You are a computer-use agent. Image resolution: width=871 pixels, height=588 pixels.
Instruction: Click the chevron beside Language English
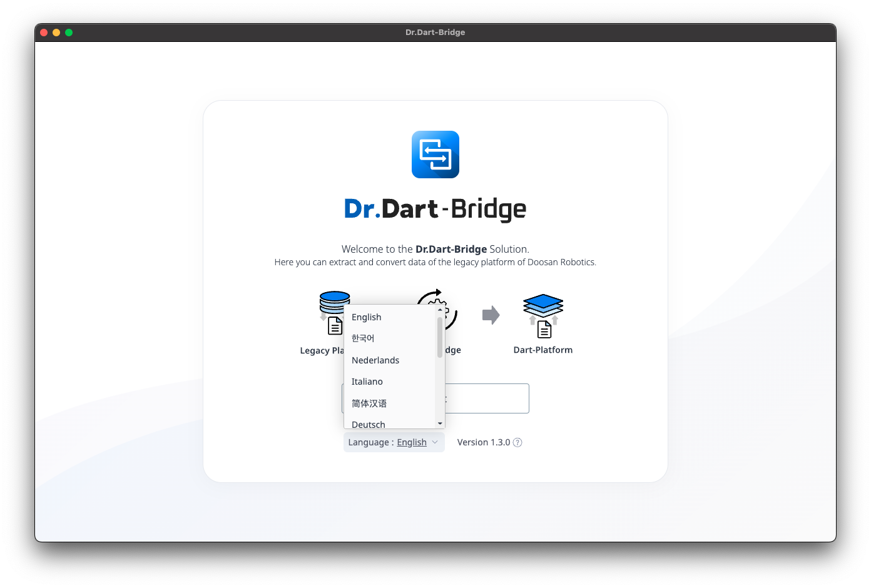coord(435,442)
